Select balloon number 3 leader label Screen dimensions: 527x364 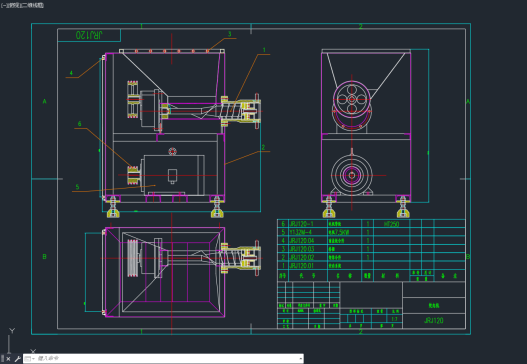pyautogui.click(x=230, y=34)
